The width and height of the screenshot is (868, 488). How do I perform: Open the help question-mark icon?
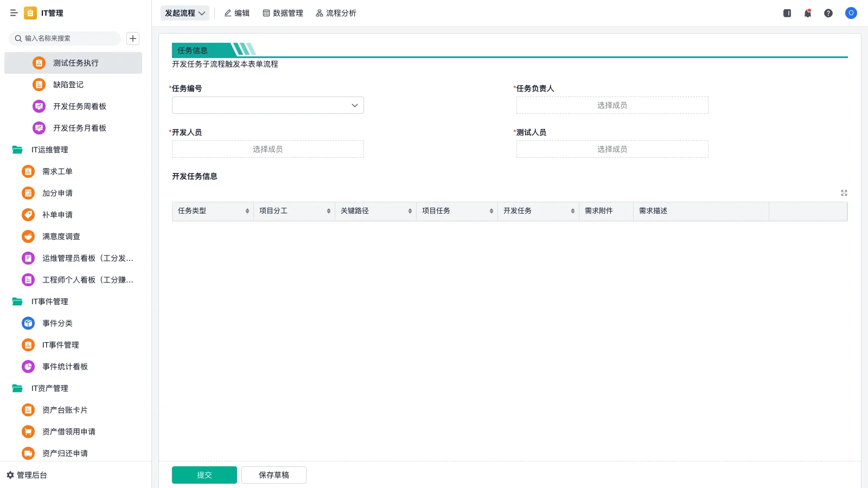tap(828, 13)
